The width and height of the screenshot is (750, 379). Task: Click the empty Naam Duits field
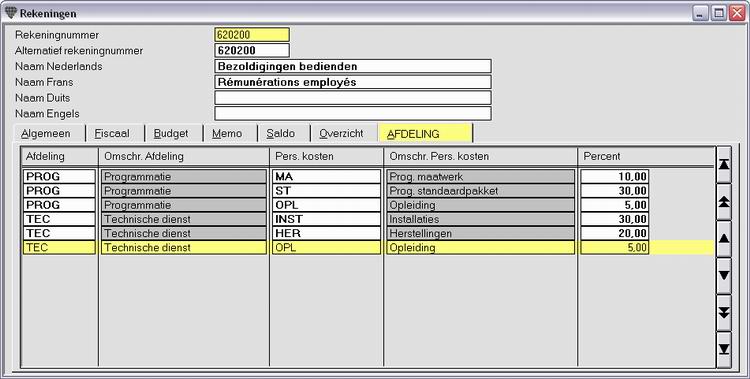pyautogui.click(x=353, y=98)
